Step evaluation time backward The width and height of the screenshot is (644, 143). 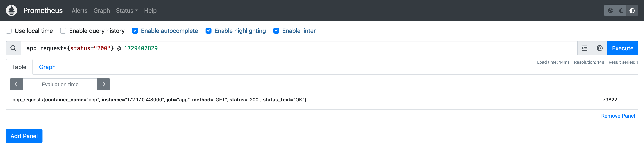click(16, 84)
